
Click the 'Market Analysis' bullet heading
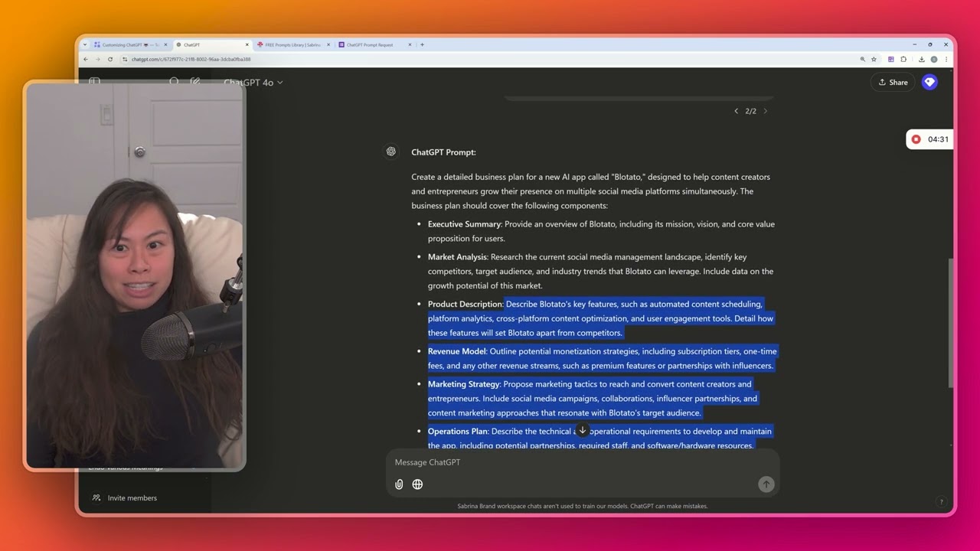tap(457, 257)
